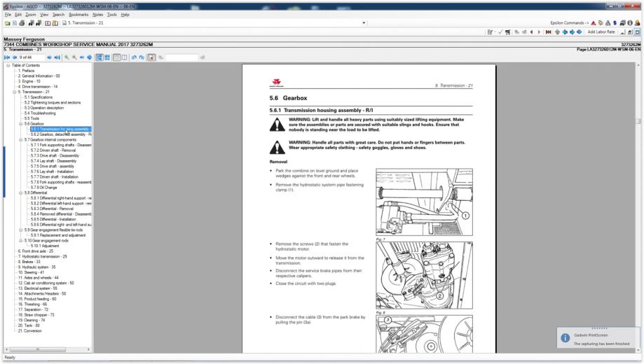Select 5.8.3 Differential - Removal entry
Image resolution: width=644 pixels, height=364 pixels.
52,209
